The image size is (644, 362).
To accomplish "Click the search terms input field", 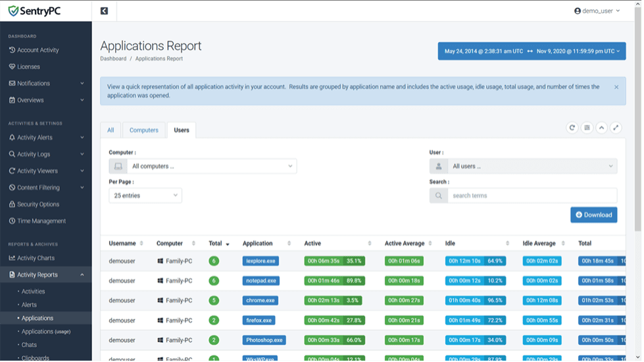I will [532, 195].
